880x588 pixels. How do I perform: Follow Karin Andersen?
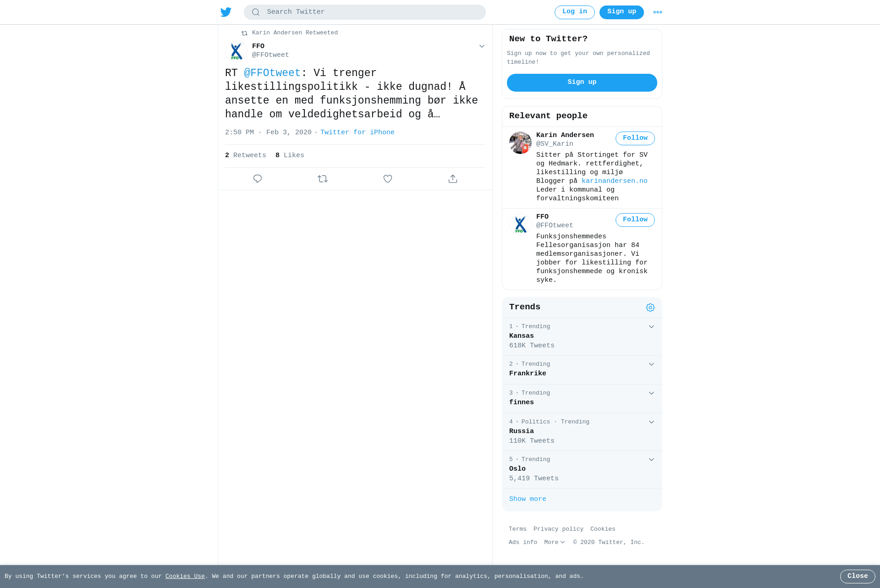click(x=635, y=138)
